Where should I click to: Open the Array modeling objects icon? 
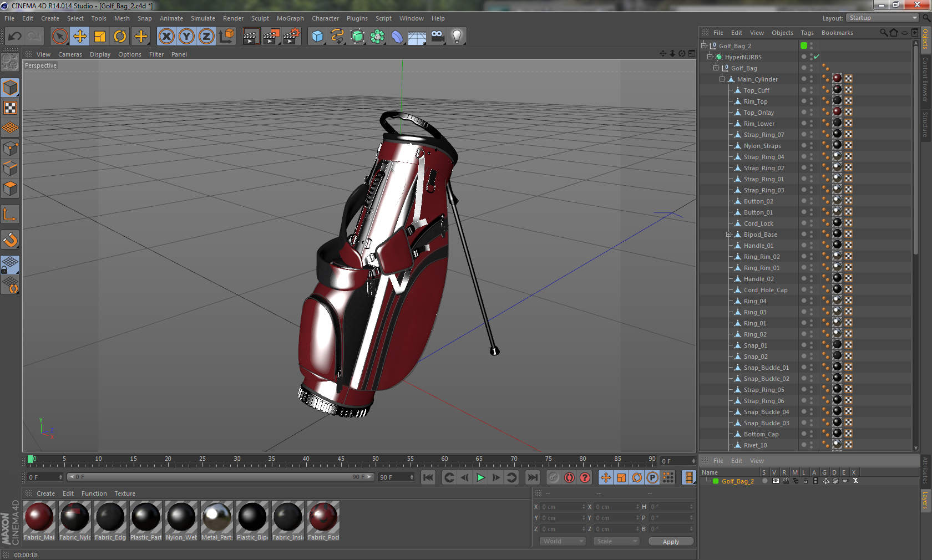coord(377,37)
